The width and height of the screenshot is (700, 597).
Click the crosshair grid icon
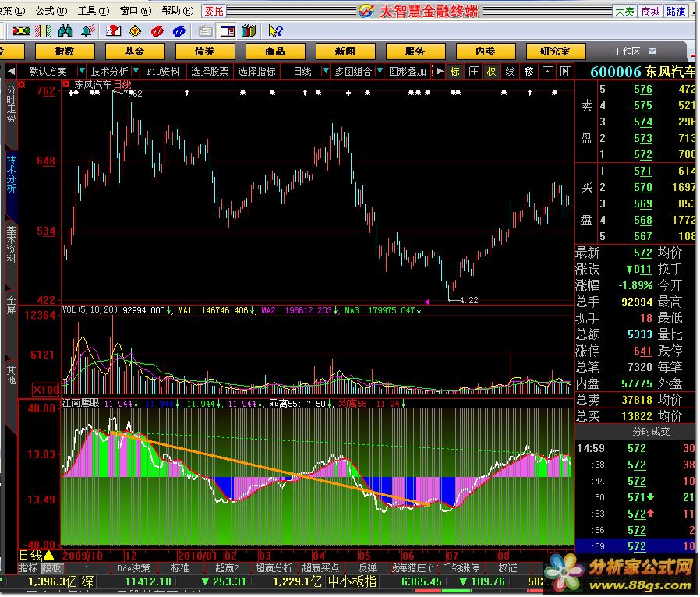click(474, 72)
